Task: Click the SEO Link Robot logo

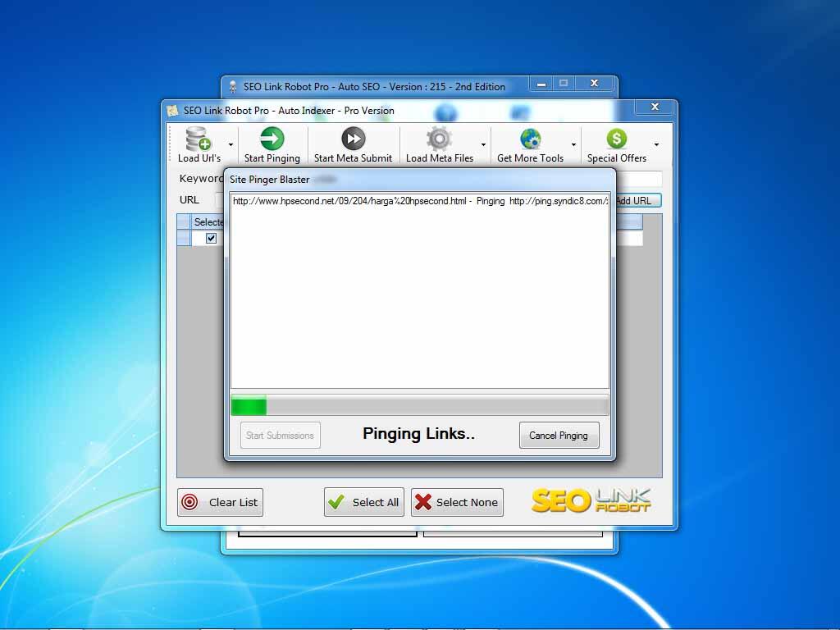Action: (x=591, y=501)
